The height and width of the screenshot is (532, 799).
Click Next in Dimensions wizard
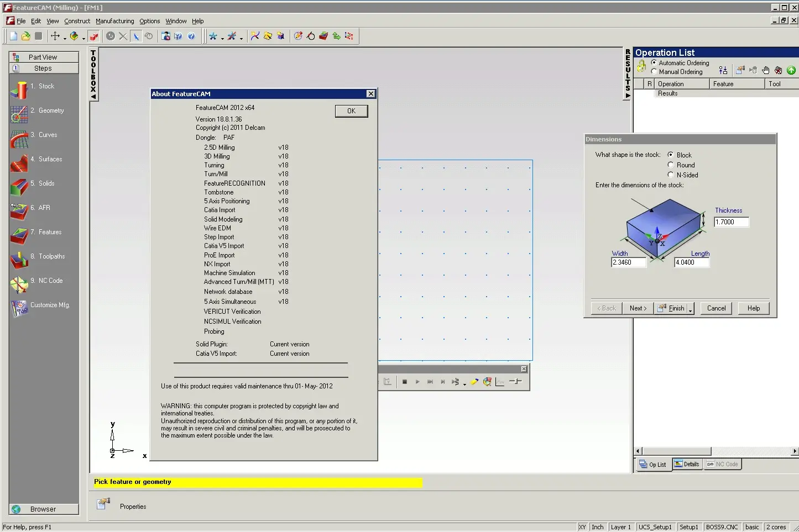click(x=638, y=308)
